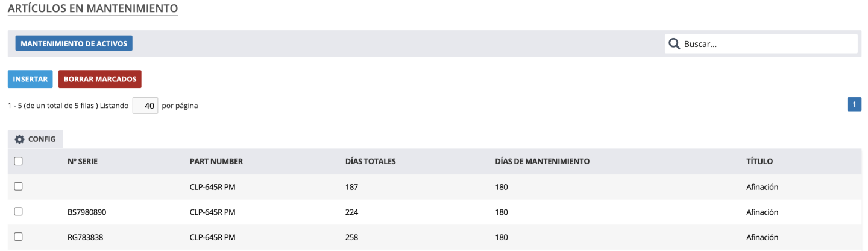The height and width of the screenshot is (251, 868).
Task: Select the checkbox for serial RG783838
Action: click(18, 237)
